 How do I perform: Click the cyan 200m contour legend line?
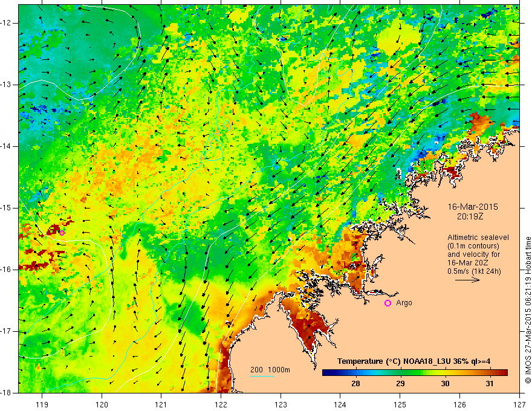click(262, 376)
